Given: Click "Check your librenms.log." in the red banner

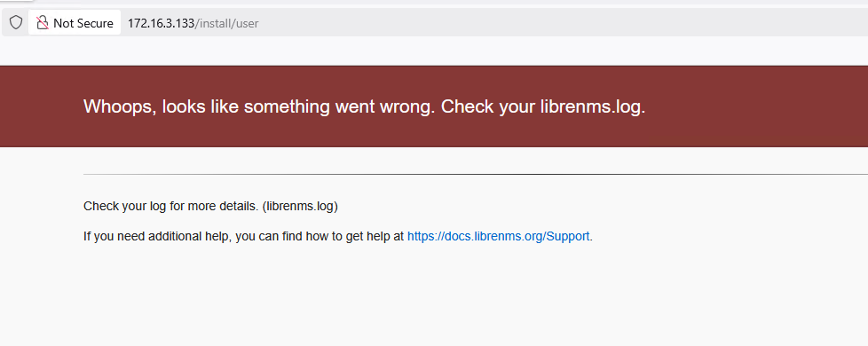Looking at the screenshot, I should tap(543, 106).
